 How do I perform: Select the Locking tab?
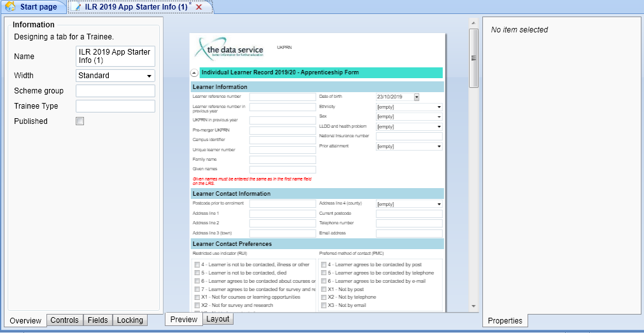point(130,320)
